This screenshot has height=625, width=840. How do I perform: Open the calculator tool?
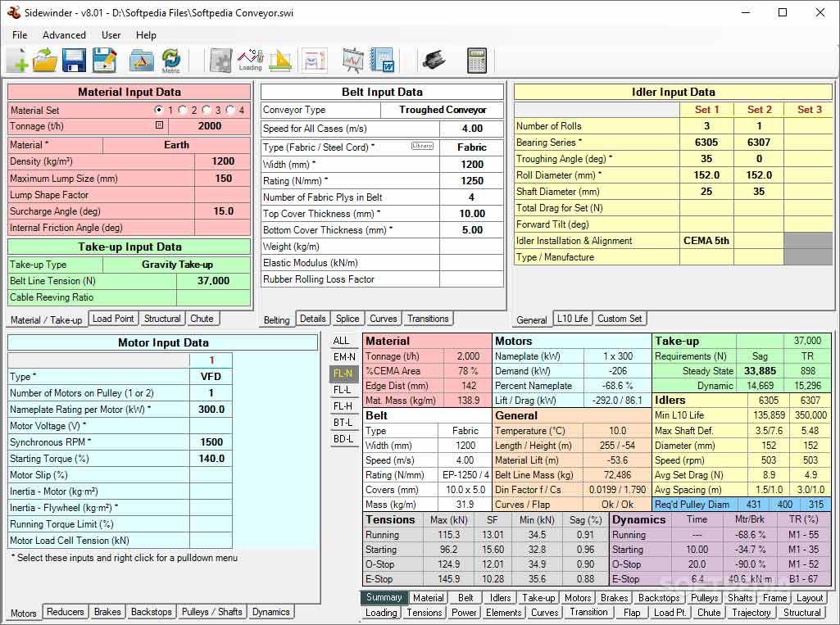[x=478, y=61]
